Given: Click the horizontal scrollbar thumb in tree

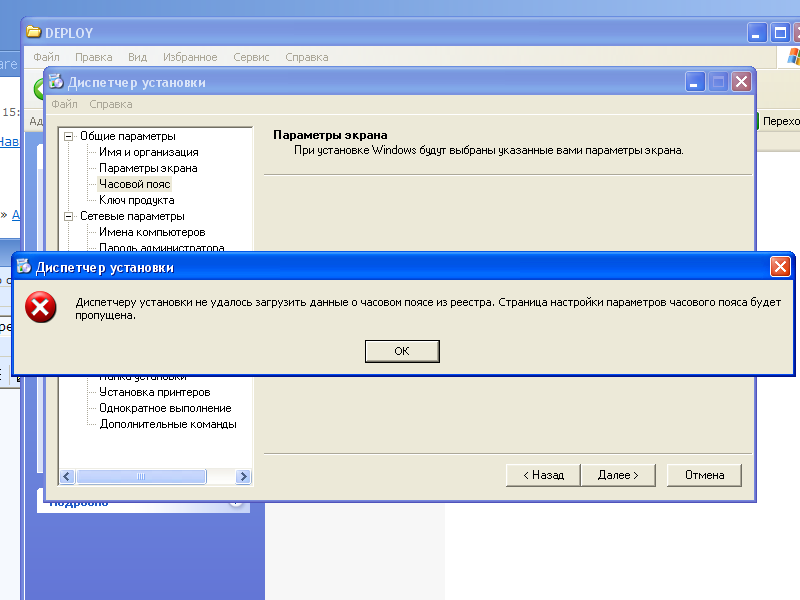Looking at the screenshot, I should (x=141, y=477).
